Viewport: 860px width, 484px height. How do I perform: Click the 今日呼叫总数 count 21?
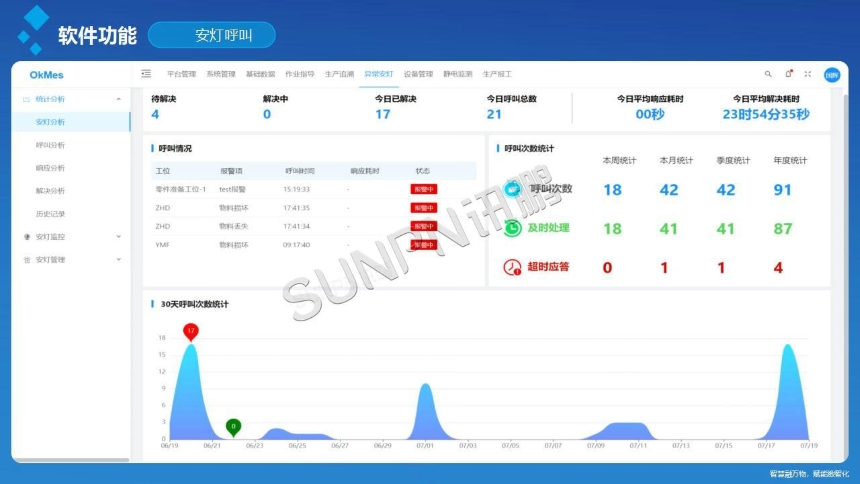[494, 114]
